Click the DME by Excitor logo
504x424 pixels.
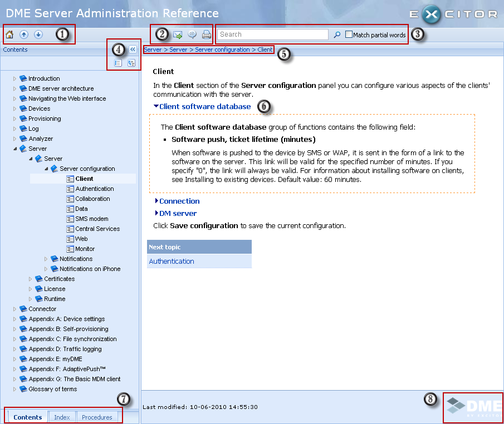[473, 407]
